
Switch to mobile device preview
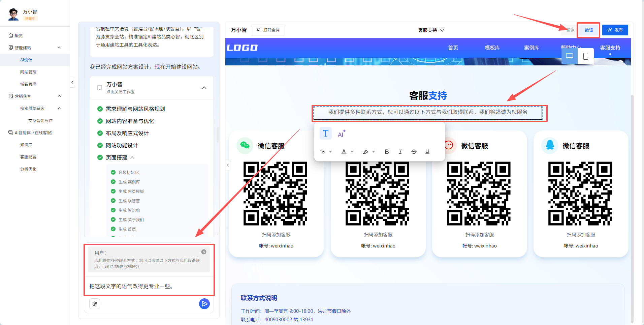click(585, 56)
